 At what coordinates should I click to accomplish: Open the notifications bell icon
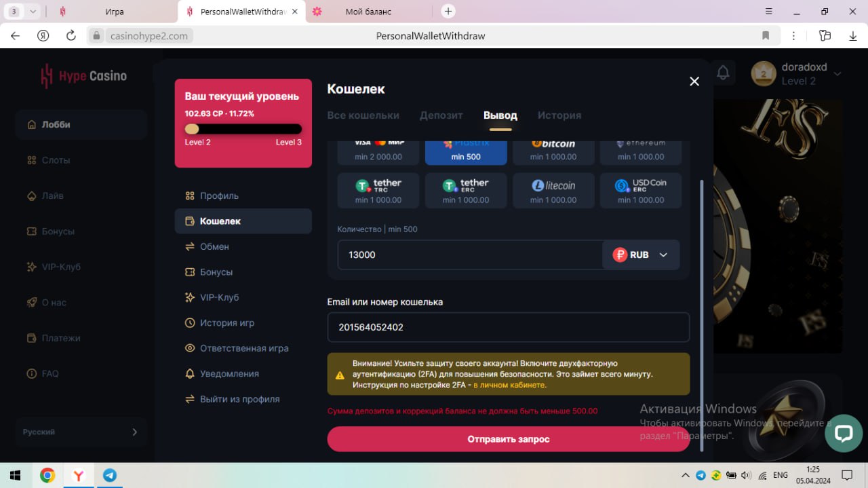(724, 73)
